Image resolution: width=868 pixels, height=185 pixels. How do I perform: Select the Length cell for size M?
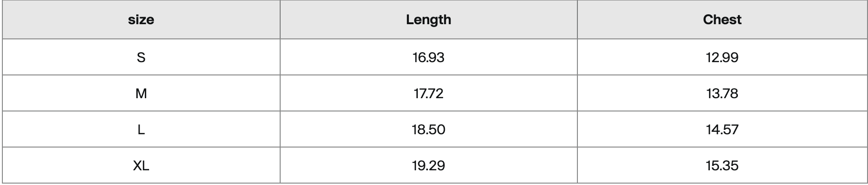[x=429, y=93]
